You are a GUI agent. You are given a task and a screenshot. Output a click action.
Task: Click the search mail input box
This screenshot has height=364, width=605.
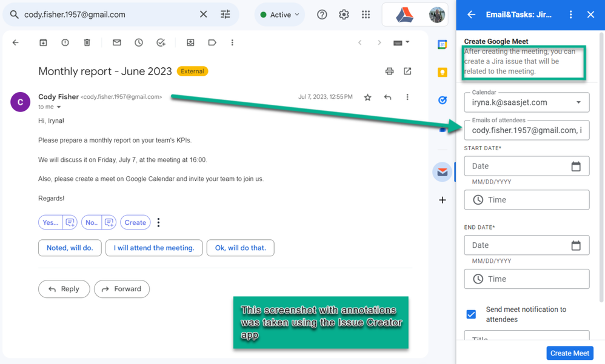click(109, 15)
